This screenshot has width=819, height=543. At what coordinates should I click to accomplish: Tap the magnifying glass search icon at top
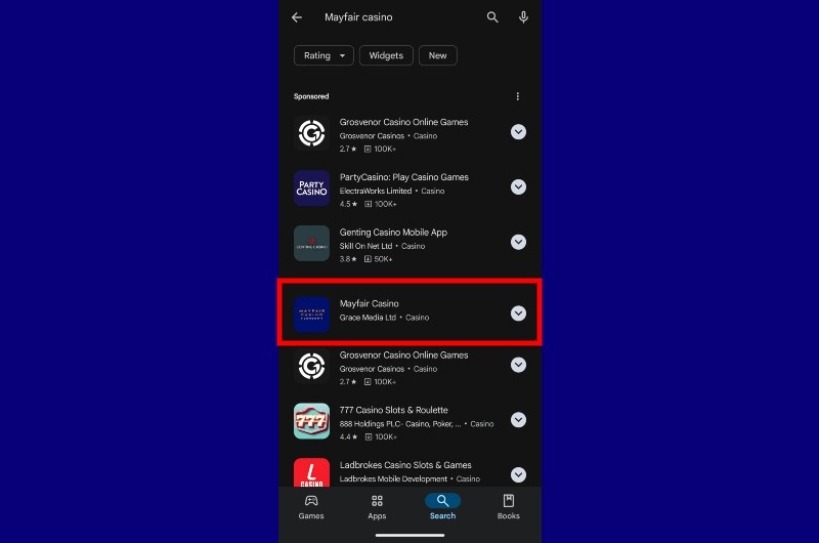click(492, 17)
